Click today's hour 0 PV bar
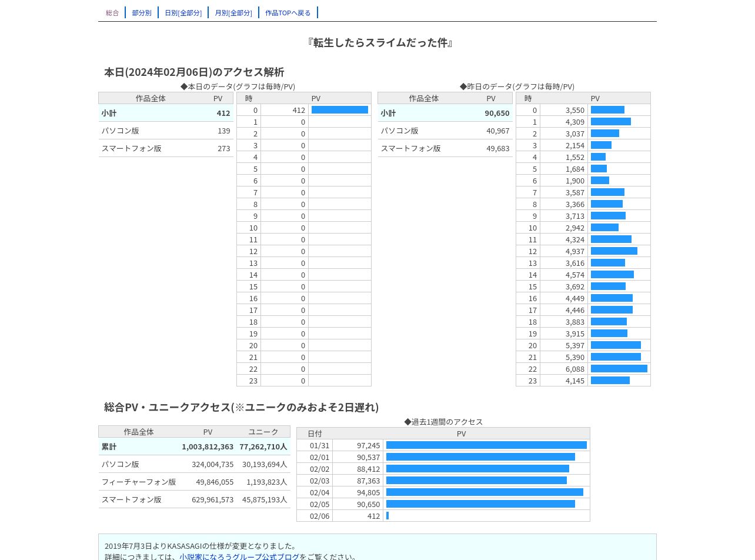Screen dimensions: 755x560 tap(340, 110)
